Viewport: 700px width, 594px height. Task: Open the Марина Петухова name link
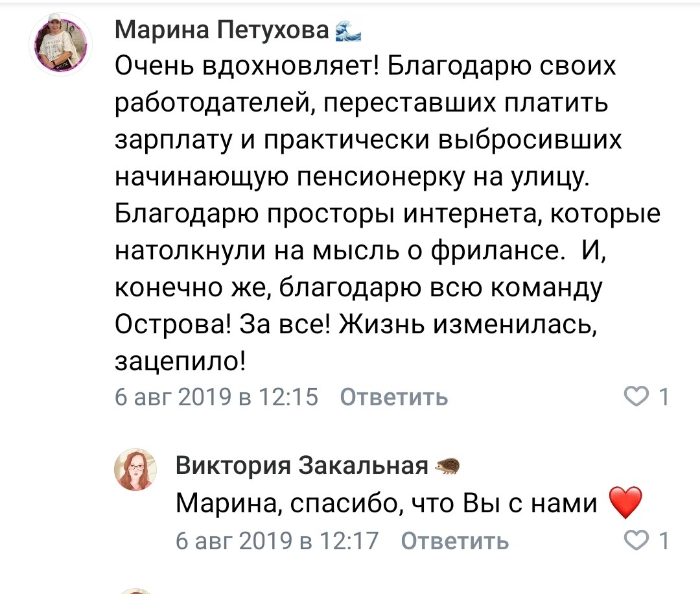point(222,29)
